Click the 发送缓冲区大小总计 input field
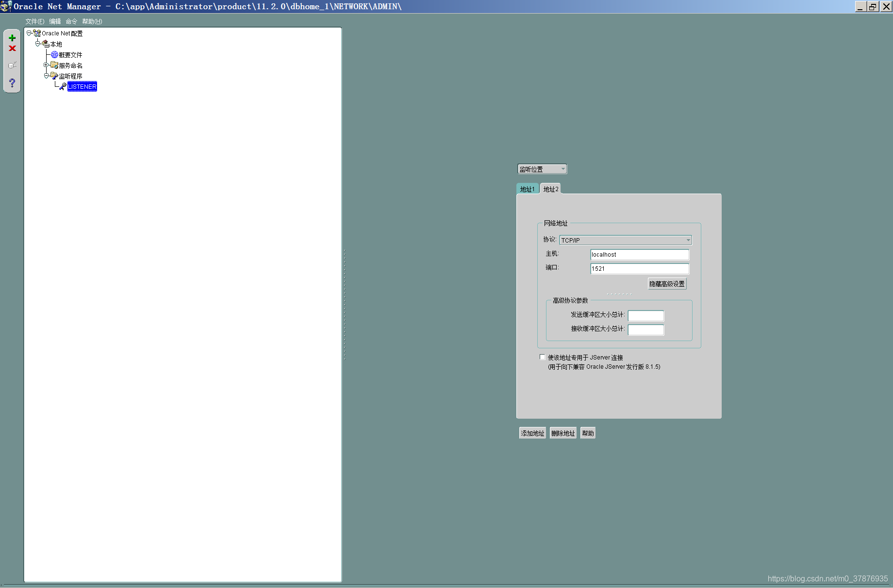893x588 pixels. tap(646, 316)
